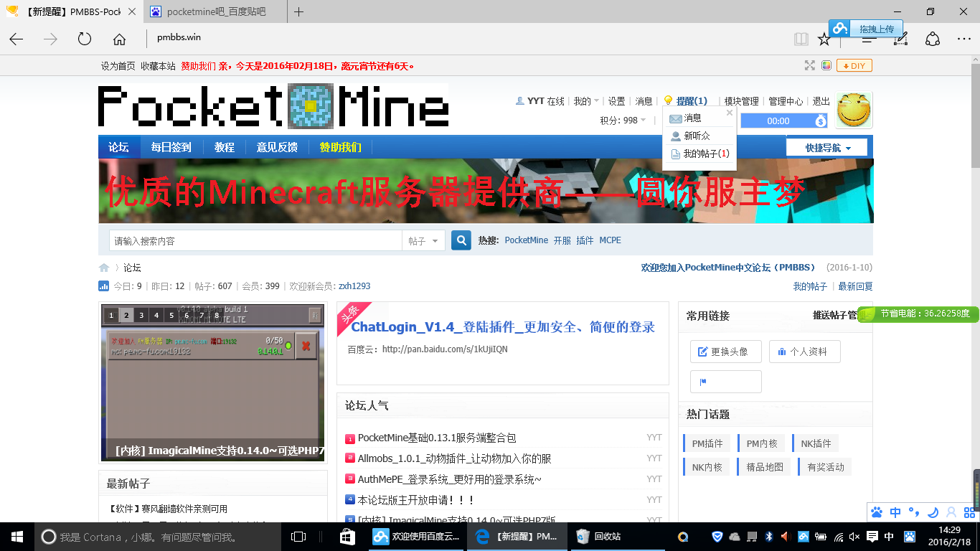Click the Edge home button

pos(119,39)
